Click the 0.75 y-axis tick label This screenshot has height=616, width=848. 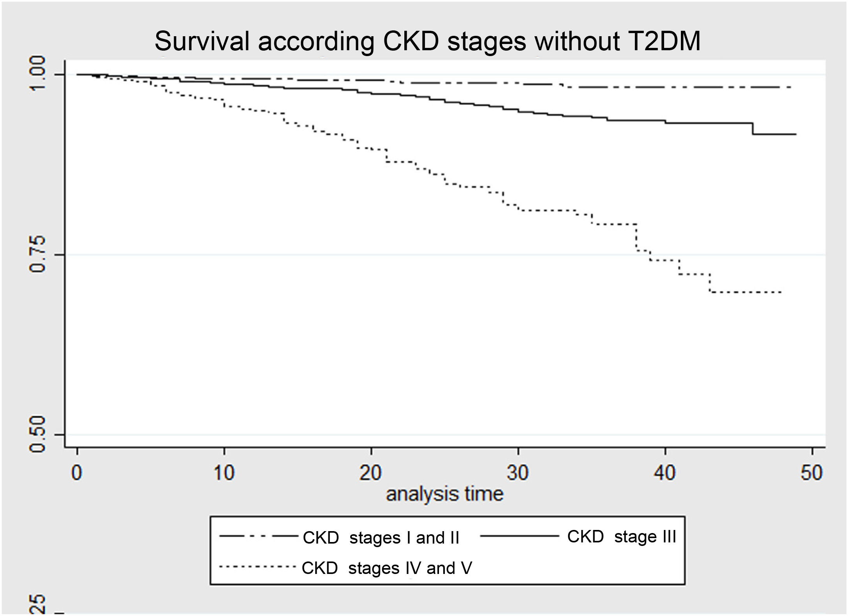(x=38, y=254)
